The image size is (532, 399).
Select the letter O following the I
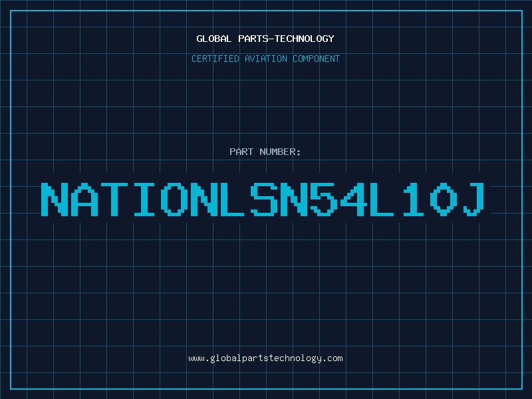pyautogui.click(x=174, y=199)
